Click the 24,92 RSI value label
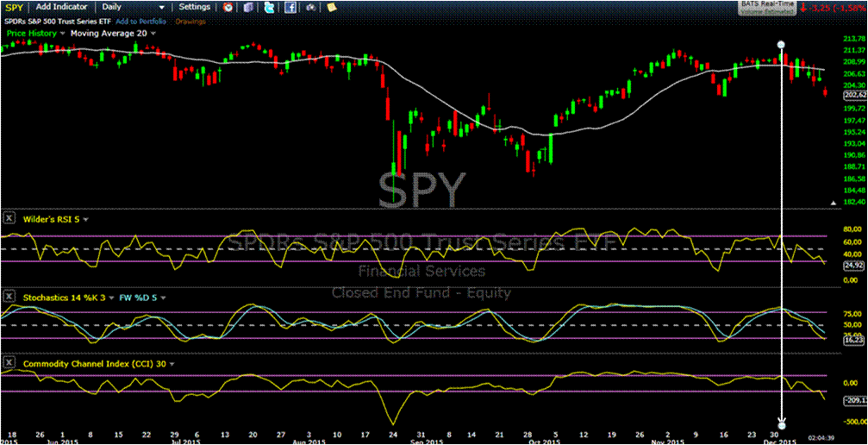 coord(853,266)
